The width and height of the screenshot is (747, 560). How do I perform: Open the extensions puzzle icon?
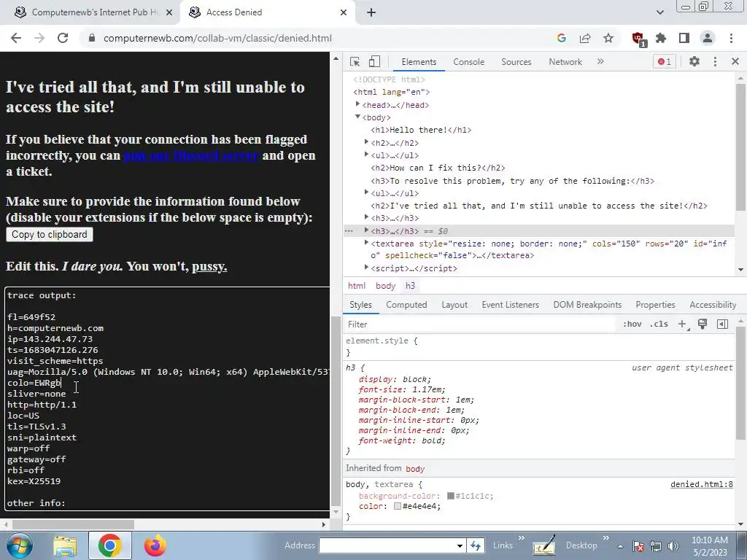pyautogui.click(x=661, y=38)
